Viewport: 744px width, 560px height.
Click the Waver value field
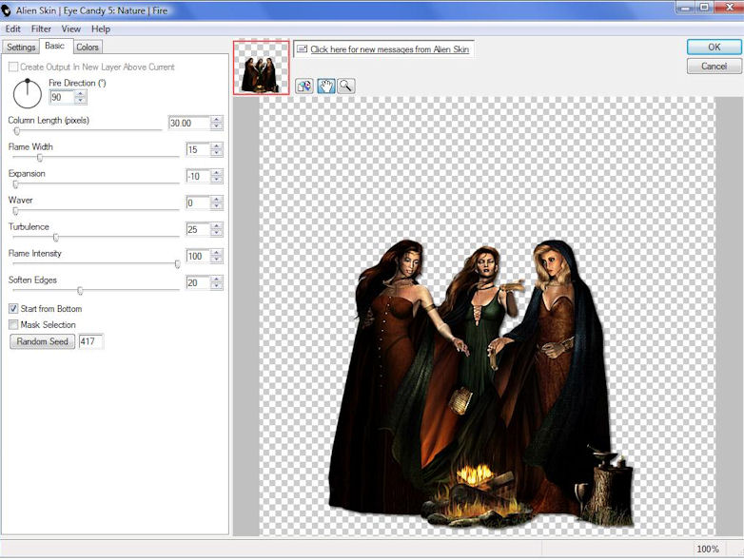click(197, 203)
